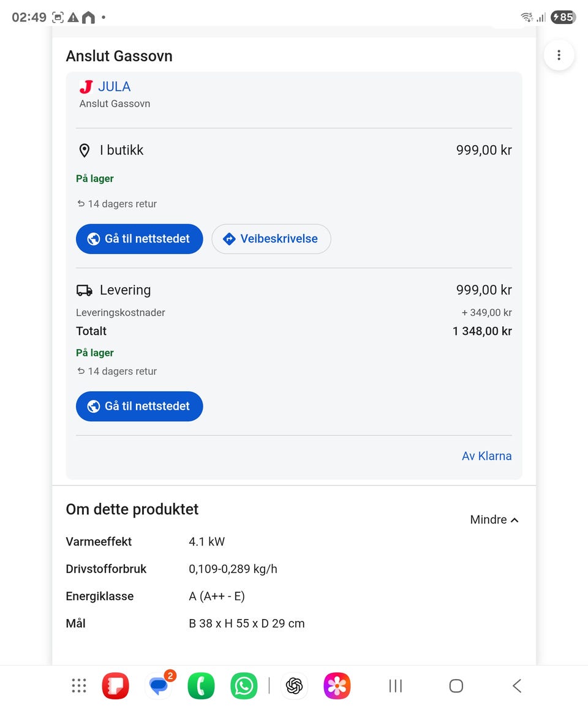Launch WhatsApp from the dock

(244, 686)
